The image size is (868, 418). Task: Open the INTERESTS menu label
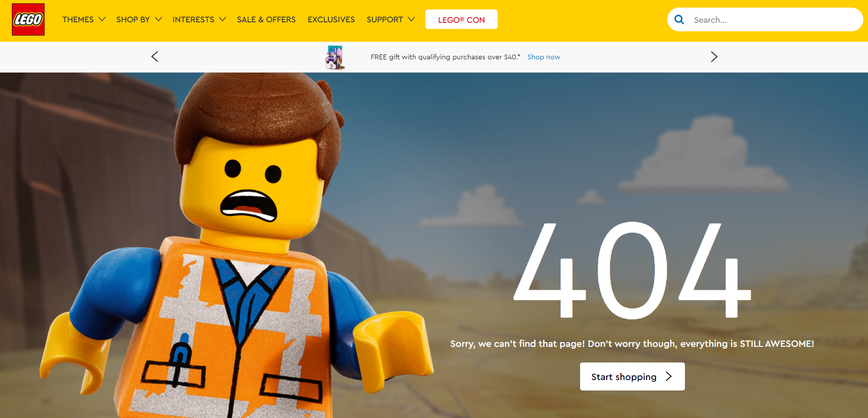click(193, 19)
